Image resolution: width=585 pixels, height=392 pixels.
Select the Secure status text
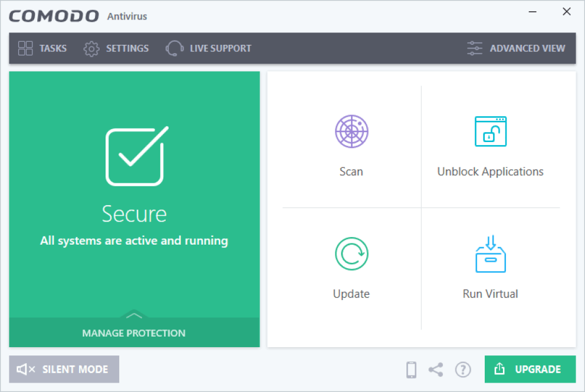pos(134,214)
